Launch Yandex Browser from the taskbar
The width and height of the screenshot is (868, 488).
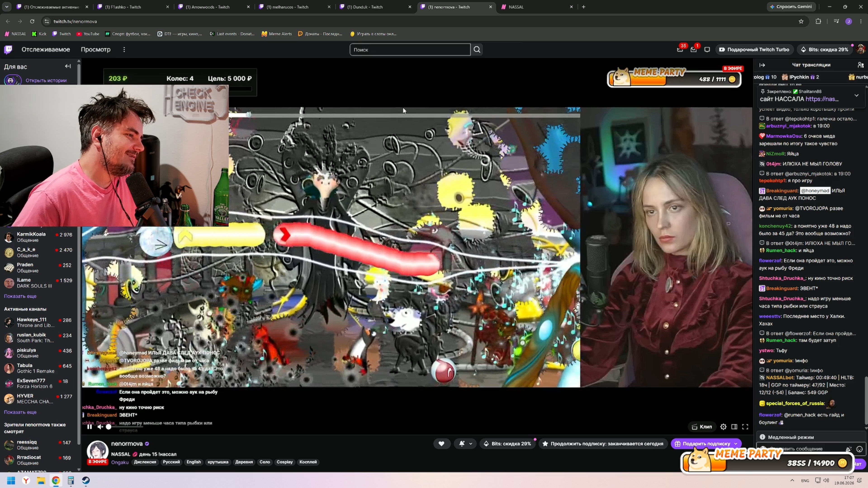point(26,480)
